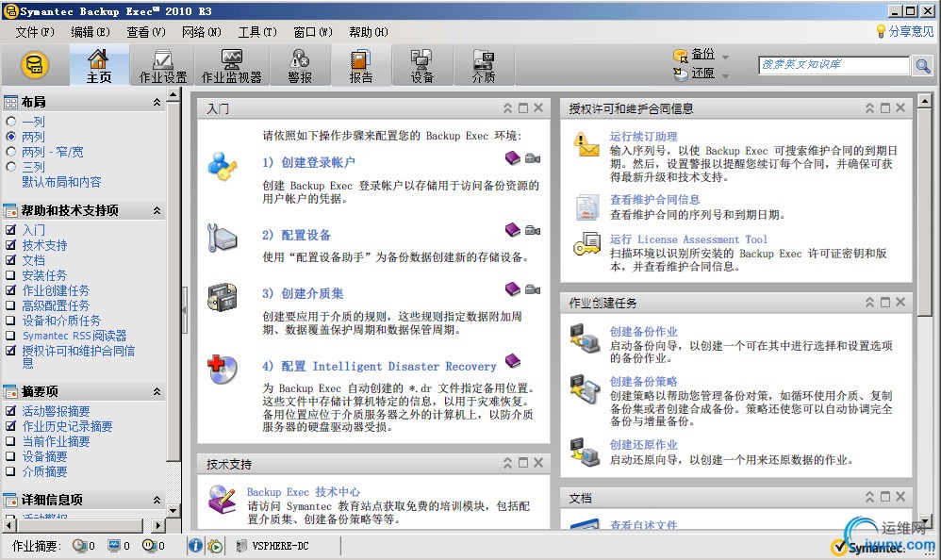Open the 网络(N) menu
The height and width of the screenshot is (560, 941).
click(202, 32)
